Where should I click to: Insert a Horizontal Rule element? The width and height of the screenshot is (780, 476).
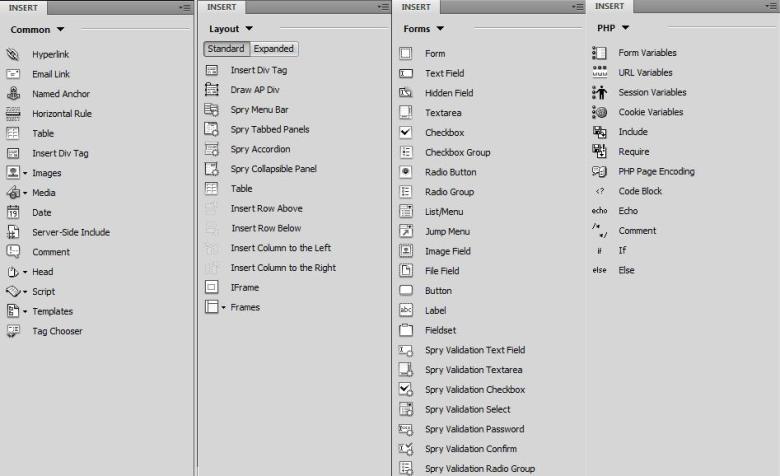61,114
